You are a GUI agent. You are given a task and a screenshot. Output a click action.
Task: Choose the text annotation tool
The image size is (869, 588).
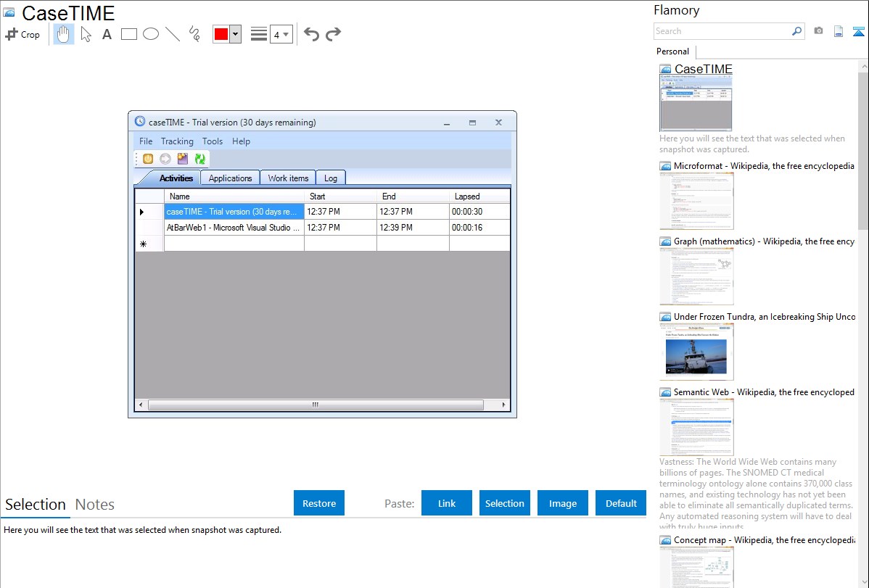coord(107,34)
